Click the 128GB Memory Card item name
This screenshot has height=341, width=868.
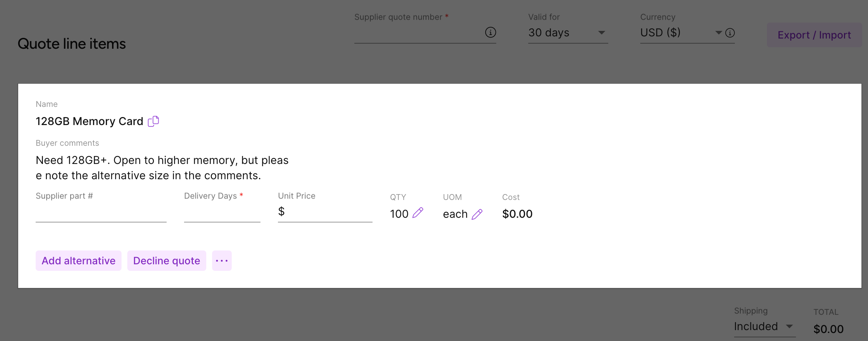tap(89, 121)
